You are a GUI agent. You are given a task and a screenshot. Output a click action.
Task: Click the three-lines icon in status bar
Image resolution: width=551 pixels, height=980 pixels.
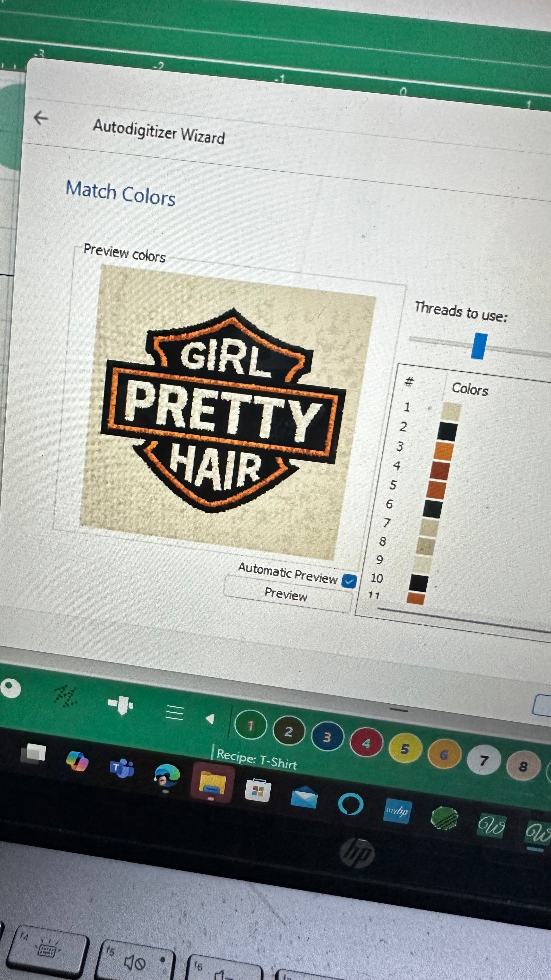(174, 713)
